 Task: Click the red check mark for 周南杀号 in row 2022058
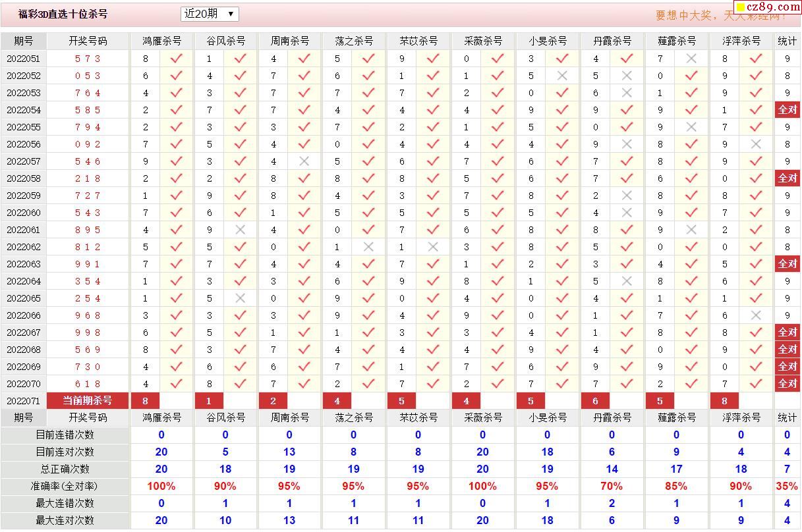[x=304, y=178]
